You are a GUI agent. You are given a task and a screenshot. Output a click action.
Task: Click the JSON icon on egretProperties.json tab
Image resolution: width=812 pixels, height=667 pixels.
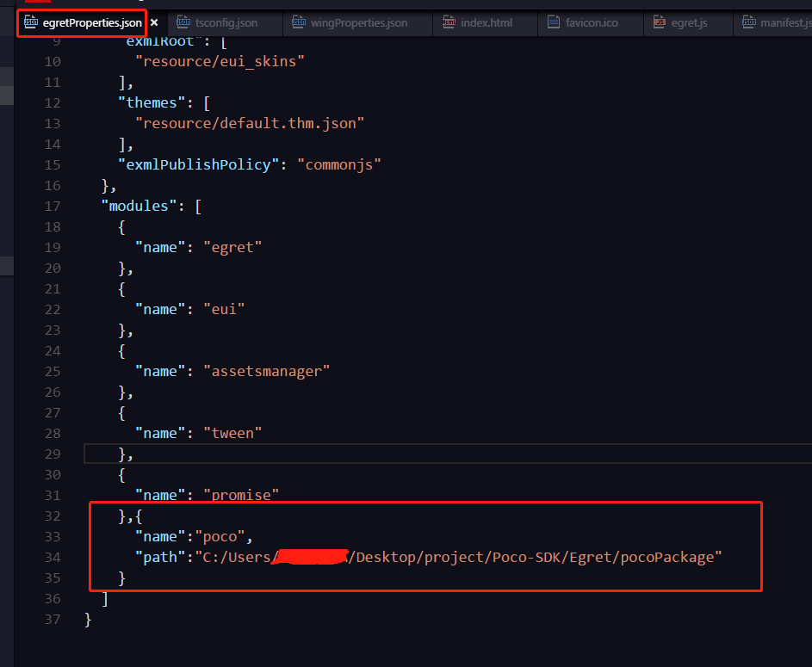point(31,22)
